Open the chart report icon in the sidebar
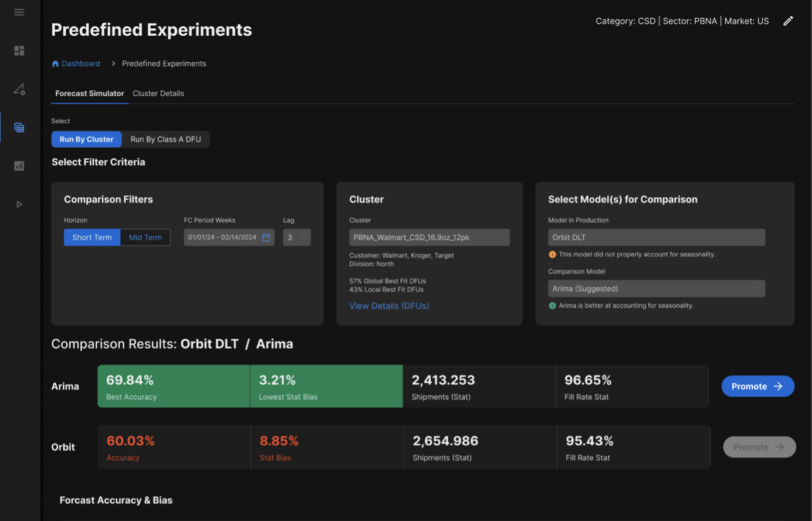 (19, 166)
